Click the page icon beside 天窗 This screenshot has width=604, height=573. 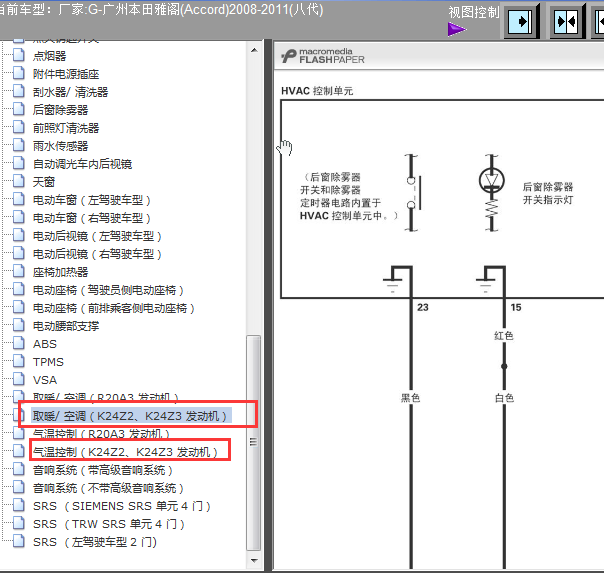tap(18, 181)
